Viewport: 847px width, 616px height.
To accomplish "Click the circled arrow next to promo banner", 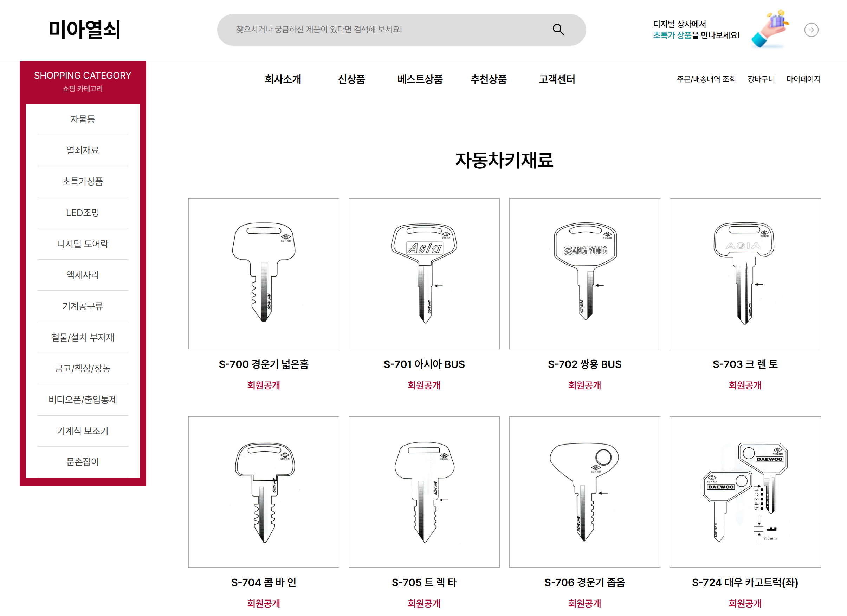I will click(811, 30).
